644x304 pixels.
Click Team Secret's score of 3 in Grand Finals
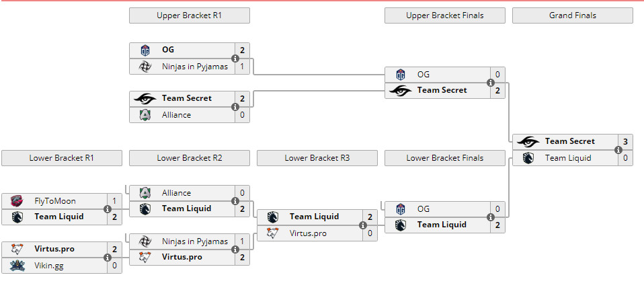626,142
